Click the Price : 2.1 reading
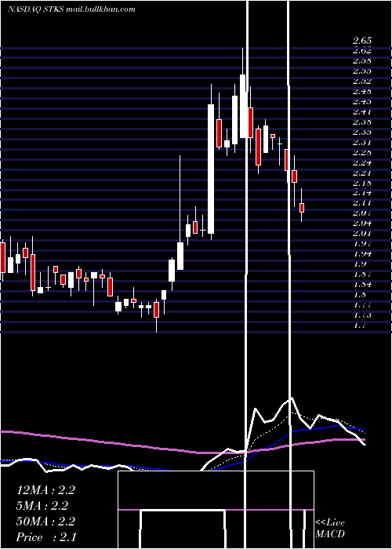The width and height of the screenshot is (392, 549). point(46,537)
